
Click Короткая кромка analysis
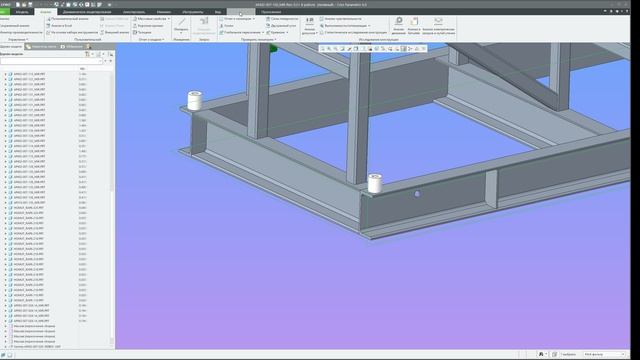148,25
